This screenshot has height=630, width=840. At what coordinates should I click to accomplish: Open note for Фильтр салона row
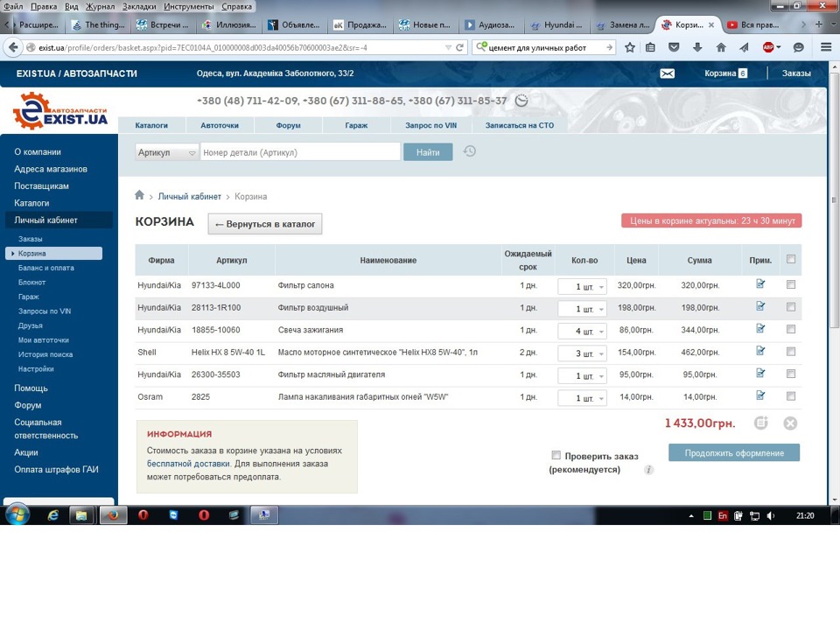(x=760, y=284)
